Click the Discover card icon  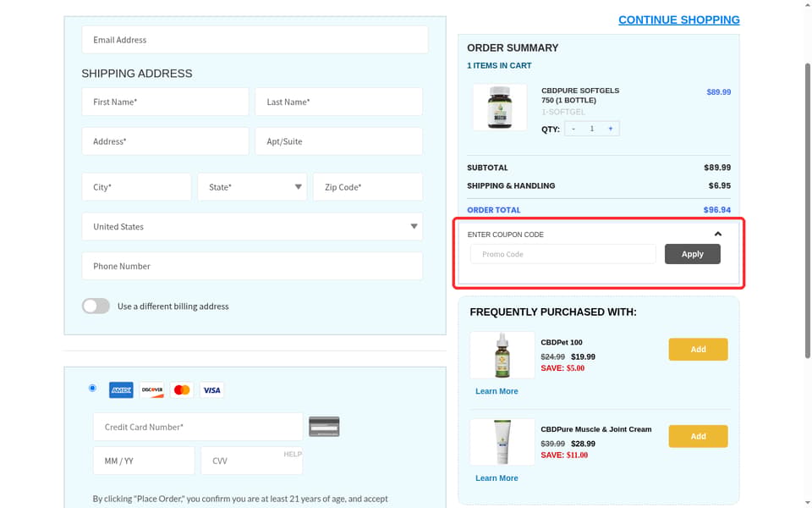(x=151, y=389)
